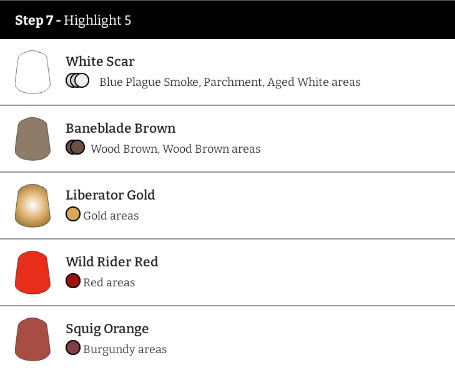Click the gold circle beside Gold areas
The height and width of the screenshot is (370, 455).
coord(73,214)
